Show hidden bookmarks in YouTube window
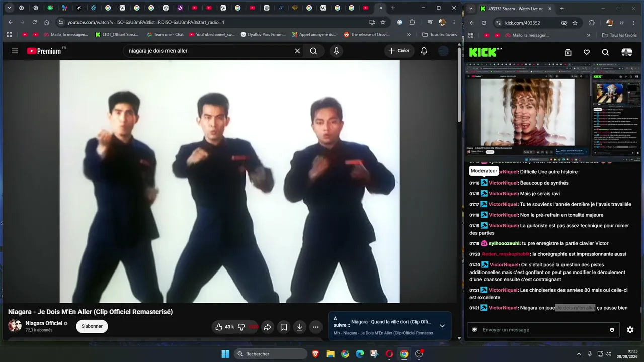The width and height of the screenshot is (644, 362). [409, 35]
